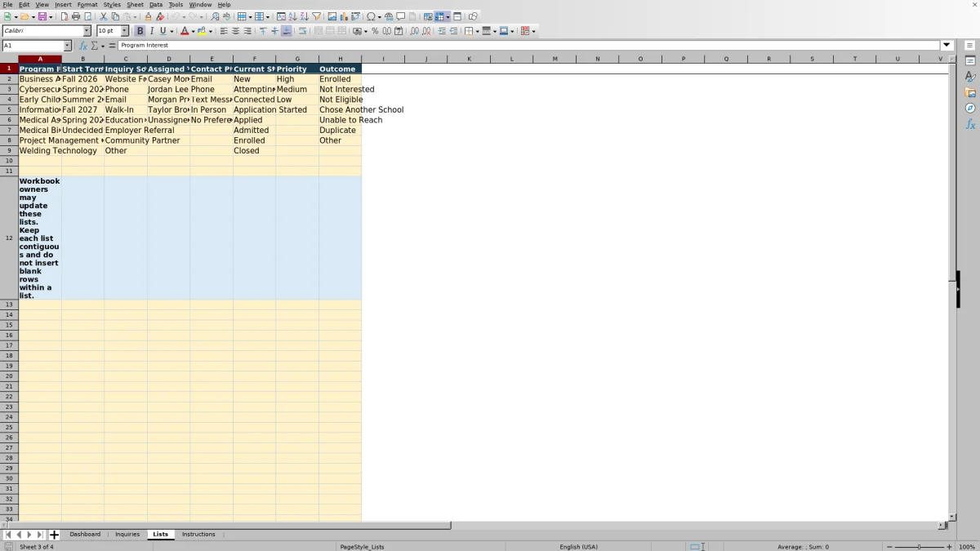This screenshot has width=980, height=551.
Task: Click the Align Top icon
Action: [x=263, y=31]
